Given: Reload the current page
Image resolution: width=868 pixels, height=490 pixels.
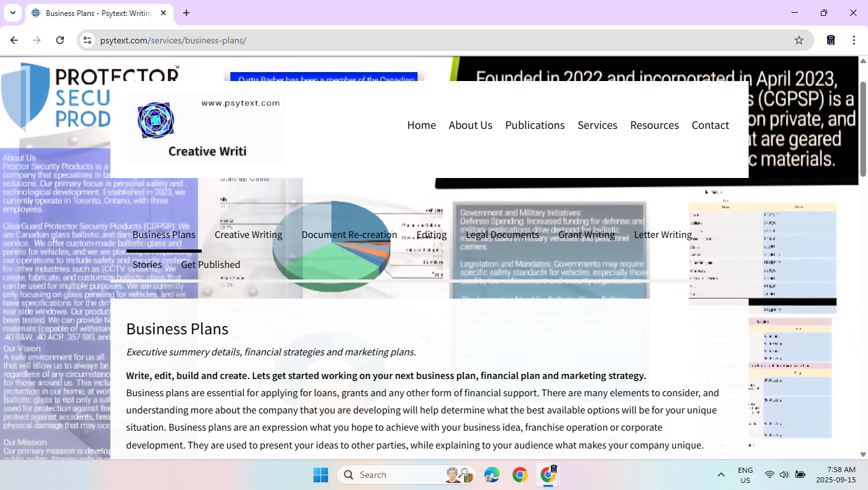Looking at the screenshot, I should click(60, 40).
